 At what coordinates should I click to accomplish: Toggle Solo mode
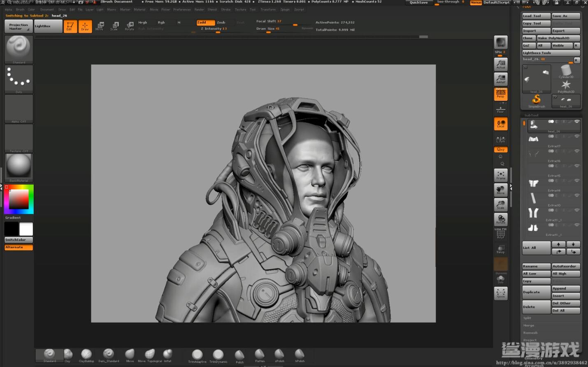click(x=501, y=279)
